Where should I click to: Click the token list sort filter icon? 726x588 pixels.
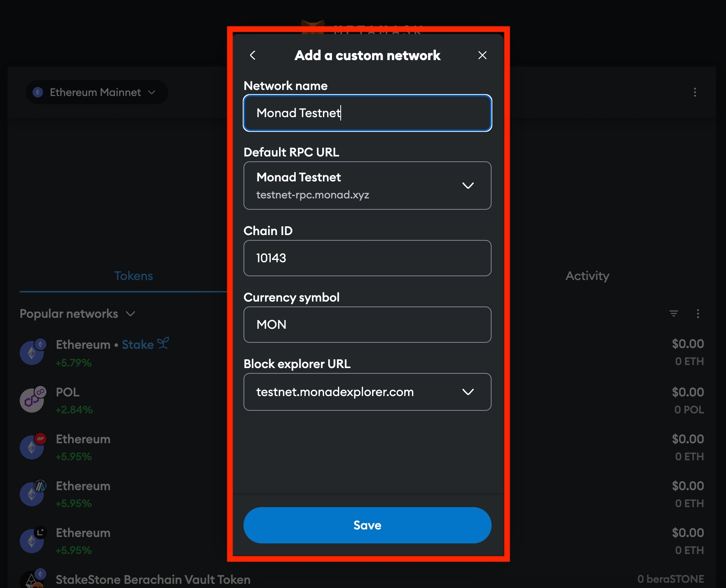point(673,314)
